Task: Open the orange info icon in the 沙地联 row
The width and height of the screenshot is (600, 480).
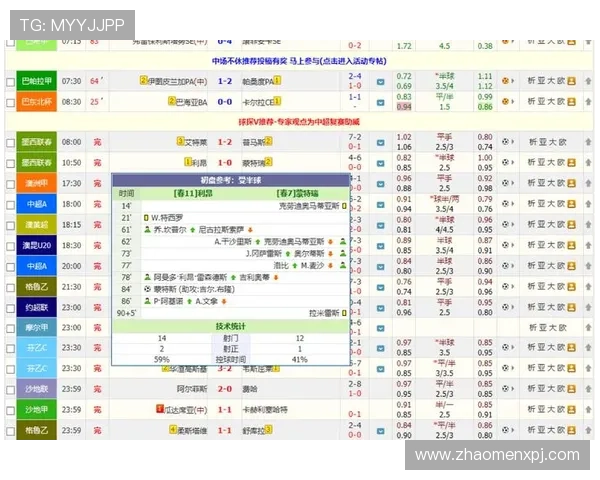Action: tap(571, 389)
